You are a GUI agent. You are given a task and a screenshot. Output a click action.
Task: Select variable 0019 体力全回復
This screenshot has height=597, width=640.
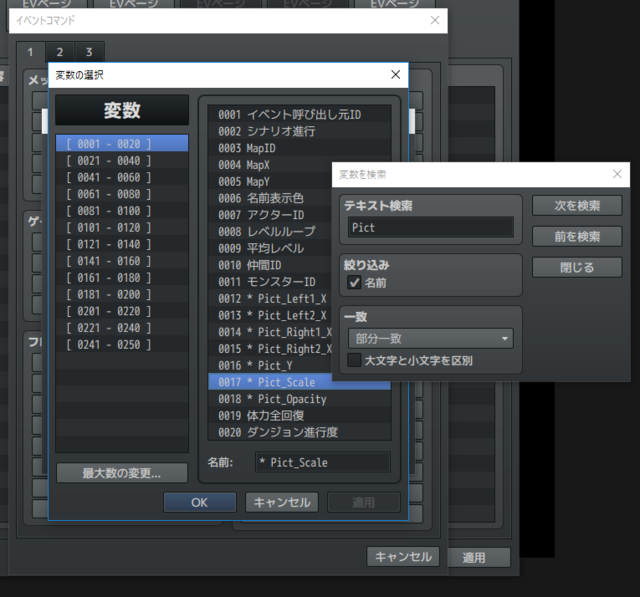pos(299,415)
